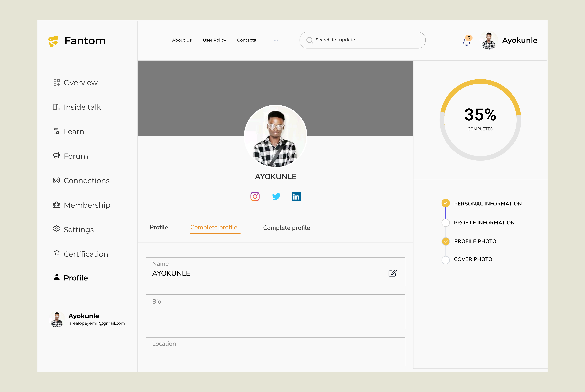Click the PERSONAL INFORMATION step label
The image size is (585, 392).
488,204
